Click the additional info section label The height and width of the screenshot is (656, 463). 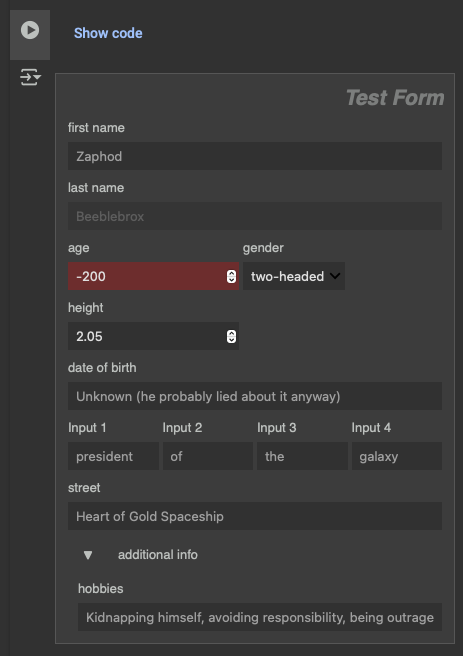pyautogui.click(x=158, y=555)
